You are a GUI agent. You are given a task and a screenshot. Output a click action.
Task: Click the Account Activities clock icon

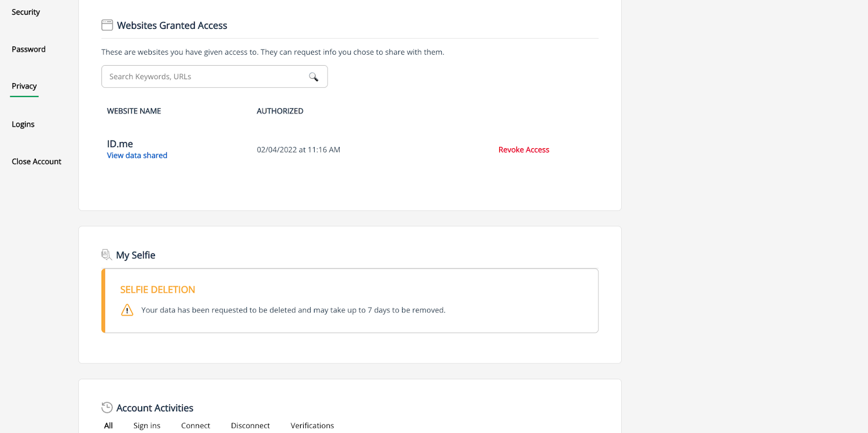pos(107,407)
